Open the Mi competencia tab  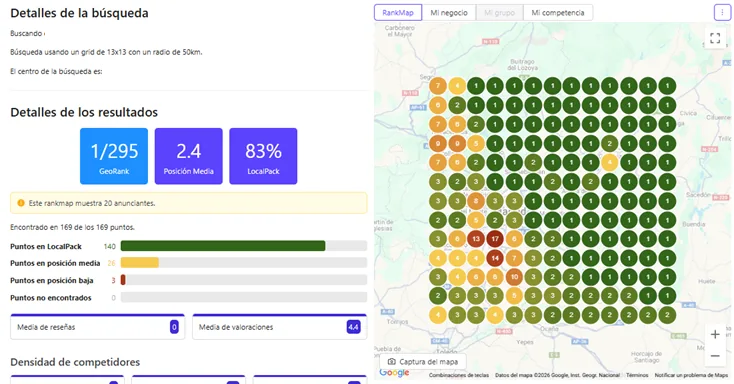pos(558,13)
